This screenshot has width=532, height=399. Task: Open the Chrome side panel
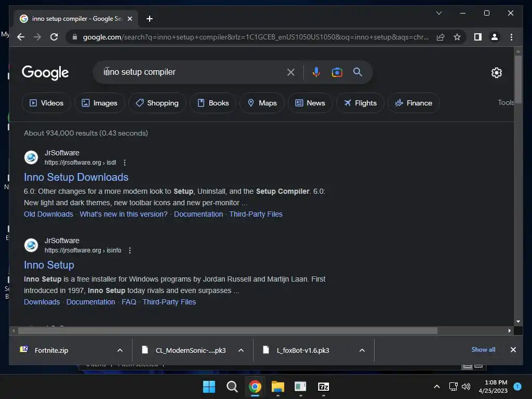pos(478,37)
